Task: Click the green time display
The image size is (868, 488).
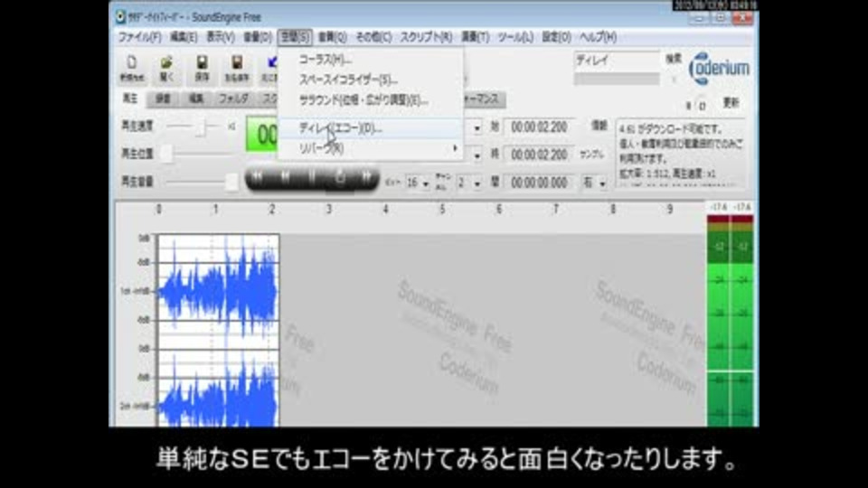Action: pos(262,134)
